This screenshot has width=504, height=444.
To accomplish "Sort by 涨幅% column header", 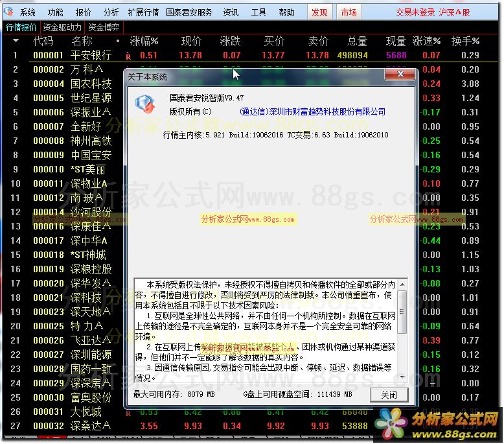I will pos(144,41).
